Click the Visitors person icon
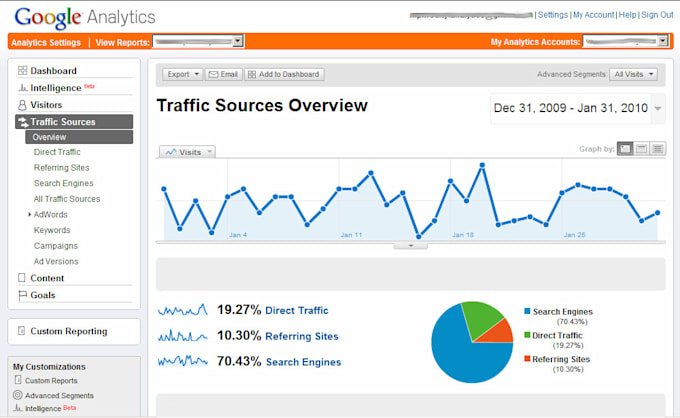Viewport: 680px width, 418px height. coord(22,105)
